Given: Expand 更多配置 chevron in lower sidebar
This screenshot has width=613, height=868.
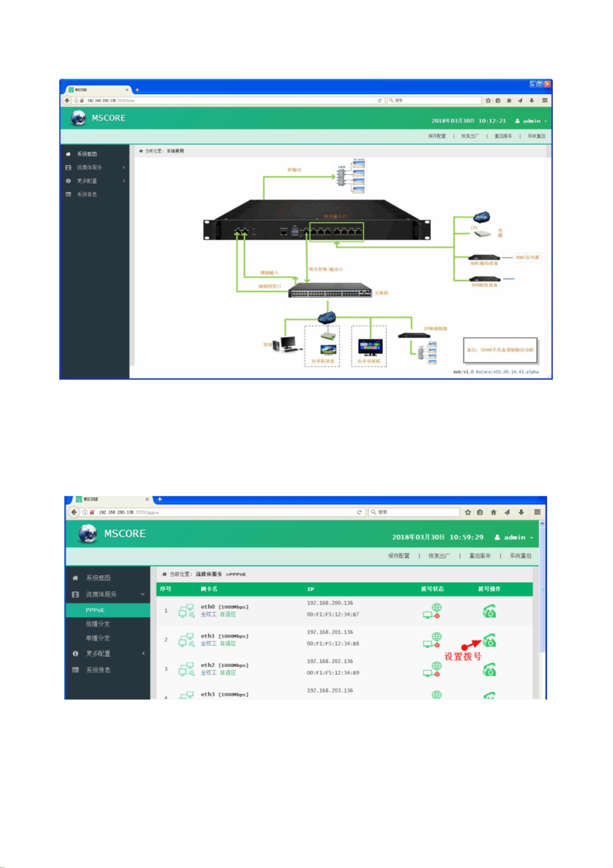Looking at the screenshot, I should click(x=143, y=653).
